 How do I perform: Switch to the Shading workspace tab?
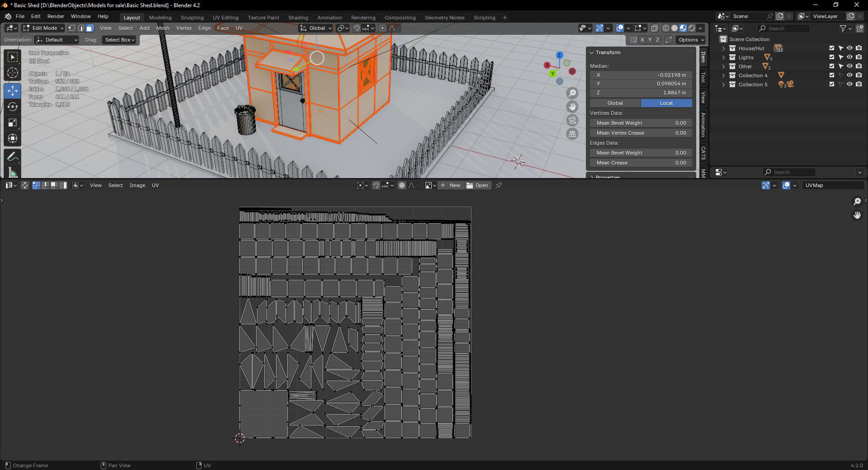pos(298,18)
